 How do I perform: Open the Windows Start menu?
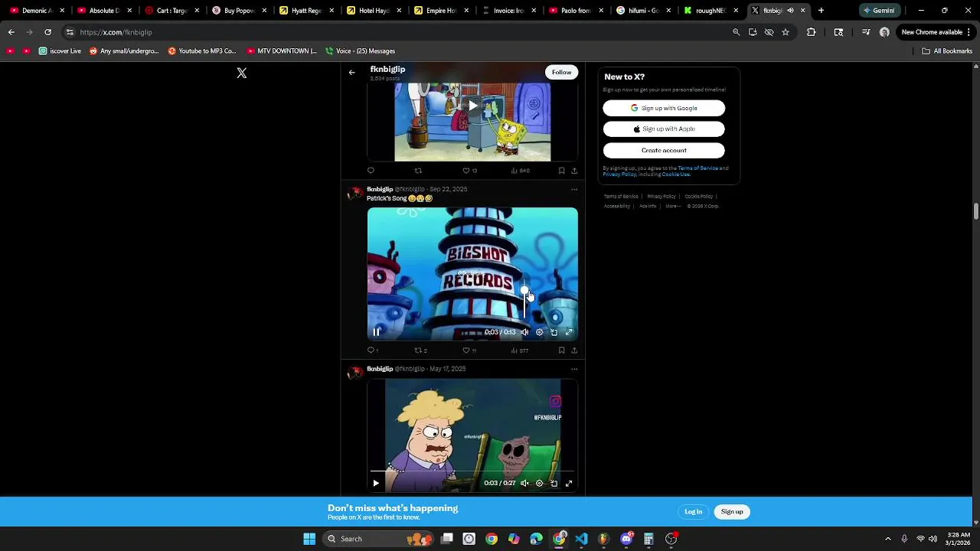[309, 539]
